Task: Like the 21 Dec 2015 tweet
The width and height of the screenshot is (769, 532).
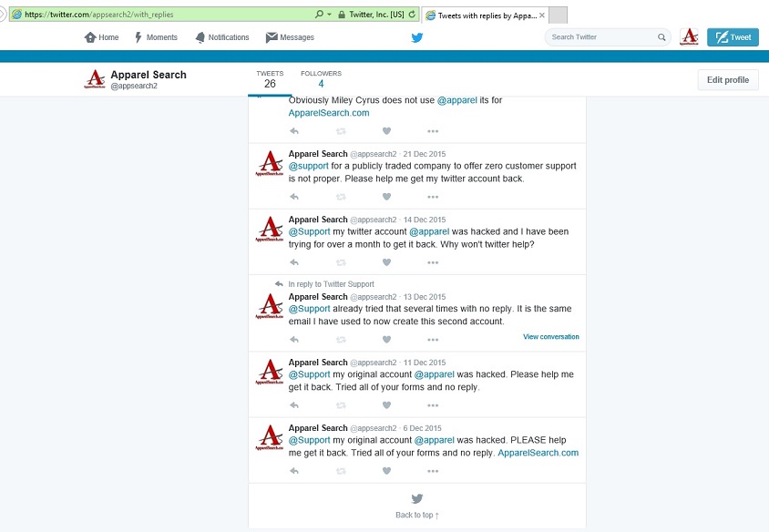Action: pyautogui.click(x=386, y=197)
